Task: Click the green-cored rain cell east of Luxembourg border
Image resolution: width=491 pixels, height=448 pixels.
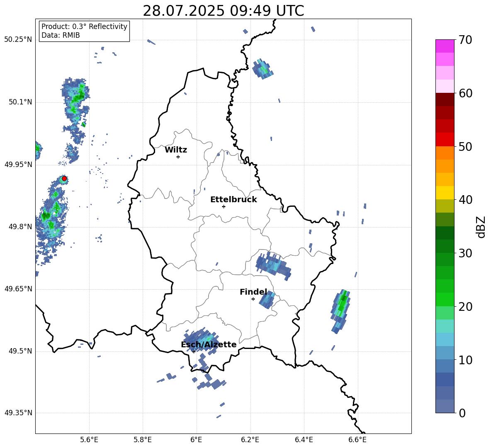Action: coord(341,311)
